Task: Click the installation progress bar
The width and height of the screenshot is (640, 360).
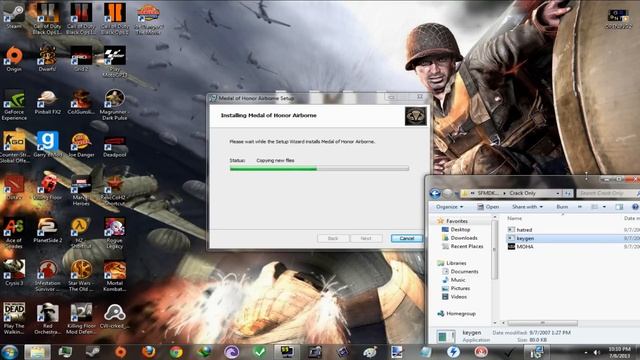Action: coord(319,168)
